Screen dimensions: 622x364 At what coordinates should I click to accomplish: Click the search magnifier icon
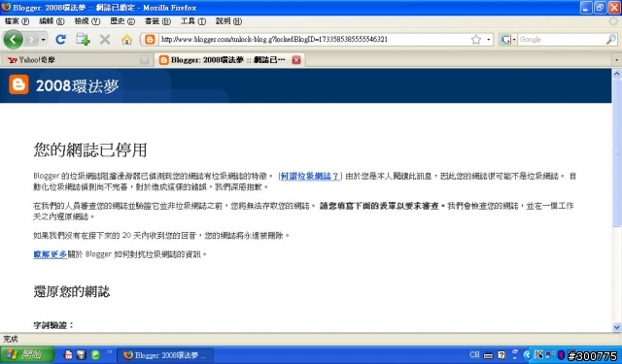[611, 39]
